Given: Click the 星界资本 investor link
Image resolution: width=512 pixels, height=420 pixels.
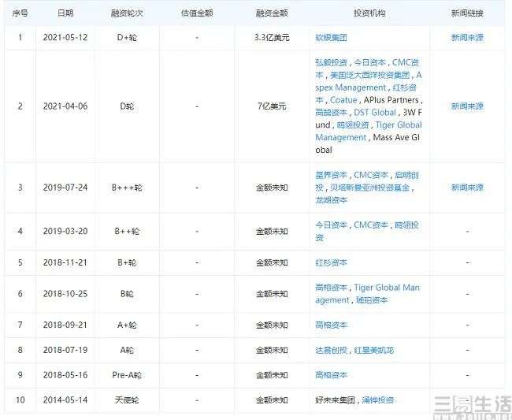Looking at the screenshot, I should point(331,175).
